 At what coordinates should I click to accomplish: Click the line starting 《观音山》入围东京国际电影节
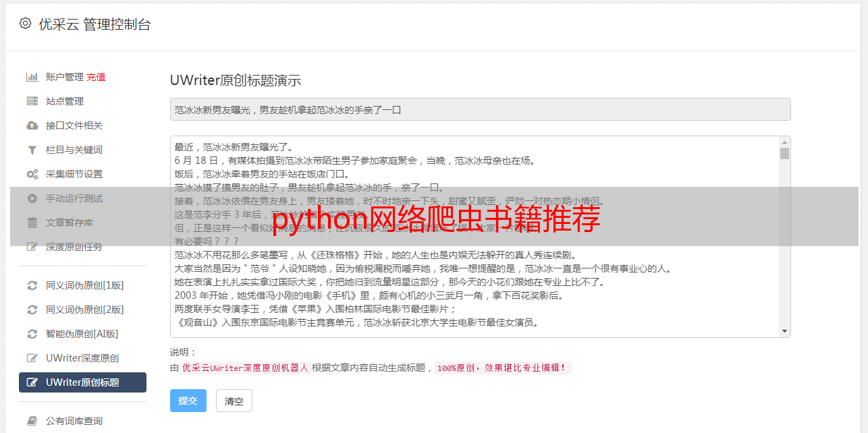click(356, 322)
